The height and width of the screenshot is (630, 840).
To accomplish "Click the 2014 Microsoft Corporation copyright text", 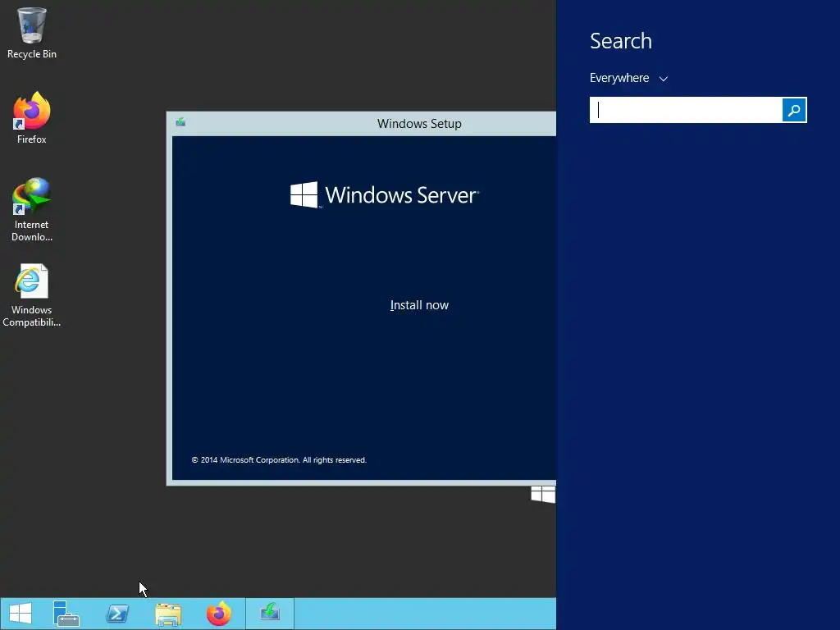I will (x=279, y=460).
